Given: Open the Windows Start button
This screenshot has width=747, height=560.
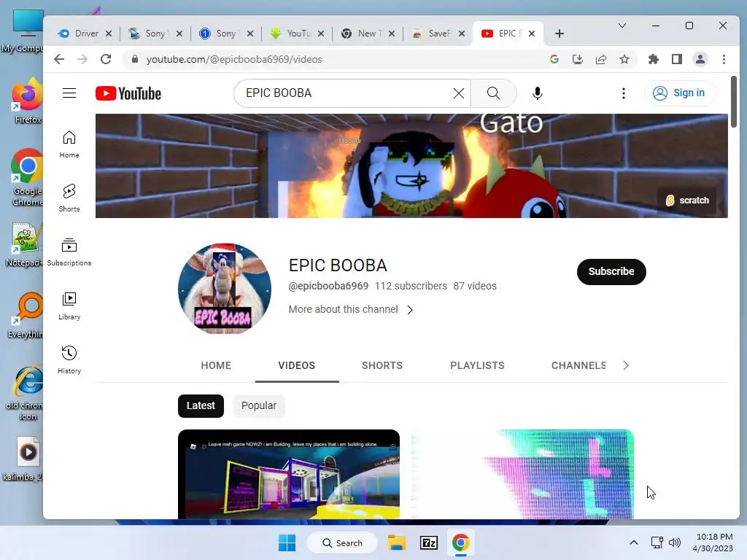Looking at the screenshot, I should tap(287, 542).
